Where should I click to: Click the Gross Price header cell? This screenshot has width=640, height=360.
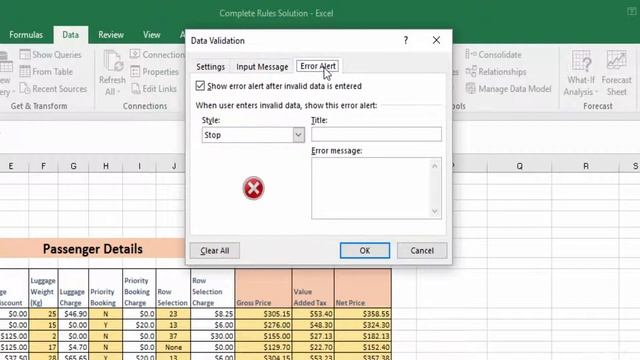(x=263, y=288)
